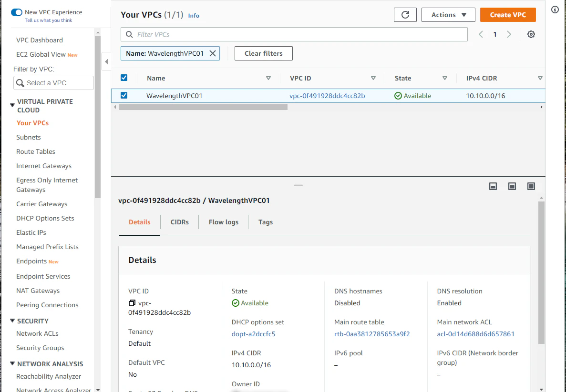Switch to the Details tab

click(139, 222)
